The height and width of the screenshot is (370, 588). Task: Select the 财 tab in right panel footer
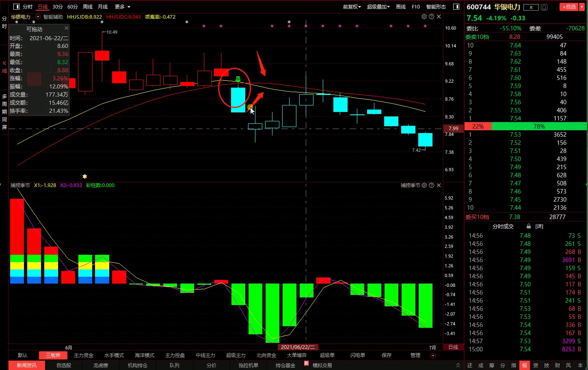(x=558, y=366)
